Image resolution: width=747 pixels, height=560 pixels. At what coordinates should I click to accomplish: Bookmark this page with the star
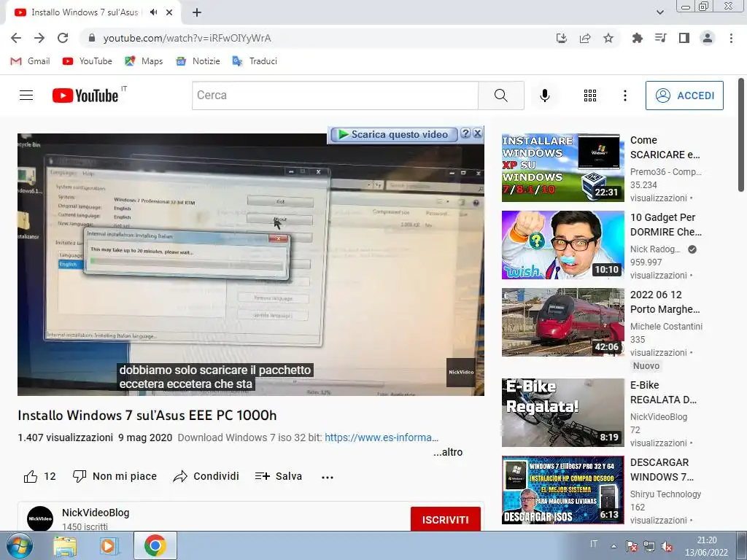608,38
